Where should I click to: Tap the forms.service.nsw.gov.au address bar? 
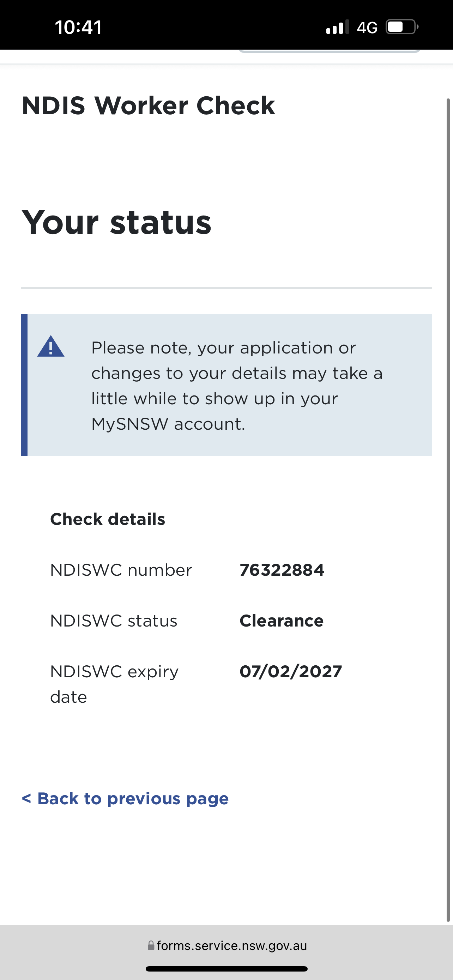pos(231,946)
